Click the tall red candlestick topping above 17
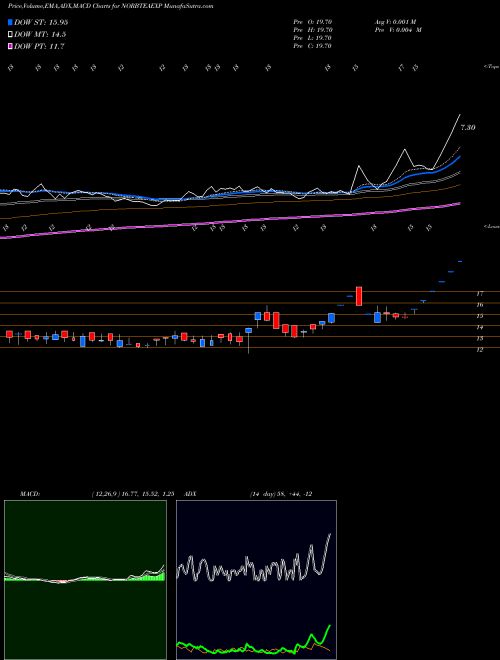Image resolution: width=500 pixels, height=660 pixels. [359, 296]
